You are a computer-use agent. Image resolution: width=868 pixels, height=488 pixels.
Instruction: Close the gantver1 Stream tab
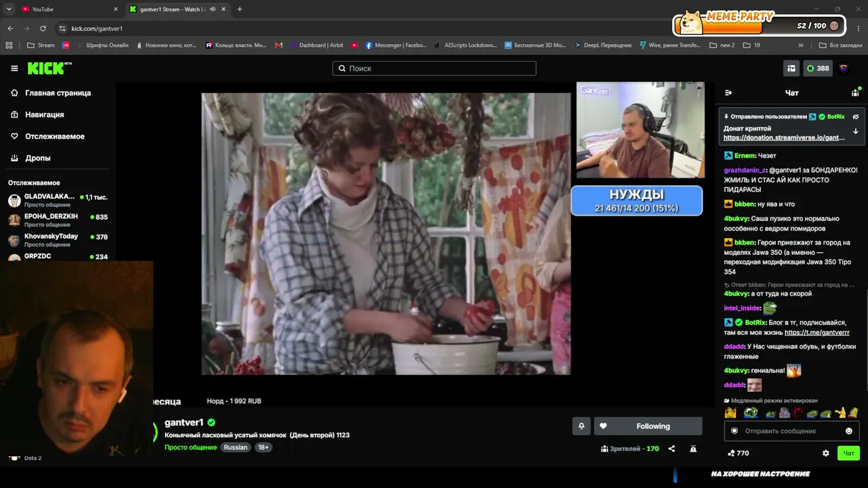coord(224,9)
